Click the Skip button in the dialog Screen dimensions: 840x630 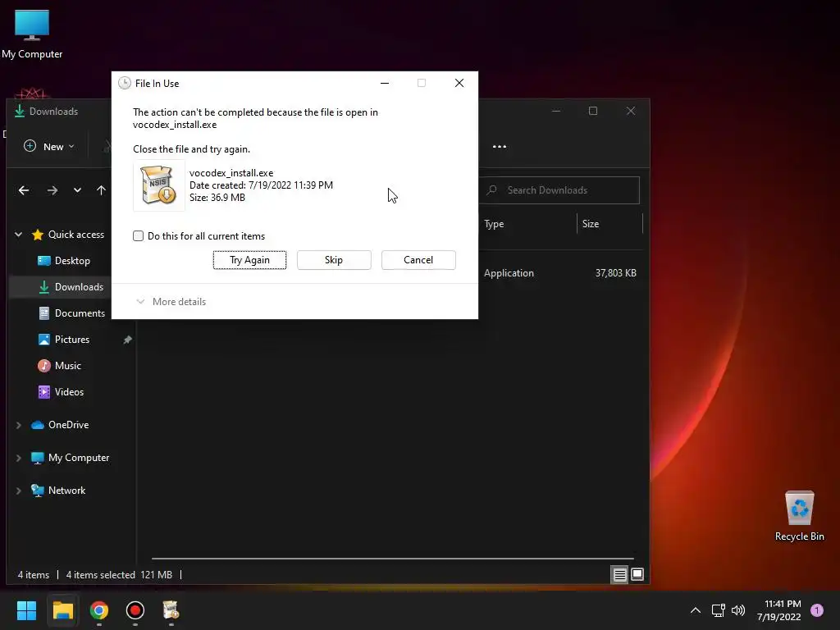(334, 260)
